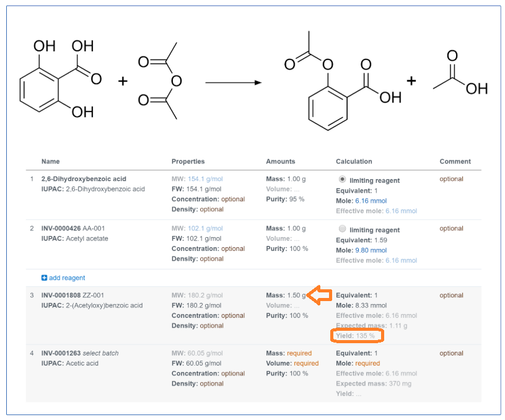Fill the required Mass field for Acetic acid
This screenshot has width=505, height=420.
tap(299, 353)
